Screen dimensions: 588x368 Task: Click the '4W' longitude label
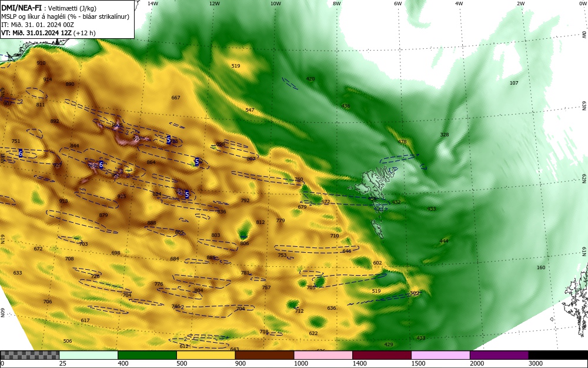click(x=459, y=4)
